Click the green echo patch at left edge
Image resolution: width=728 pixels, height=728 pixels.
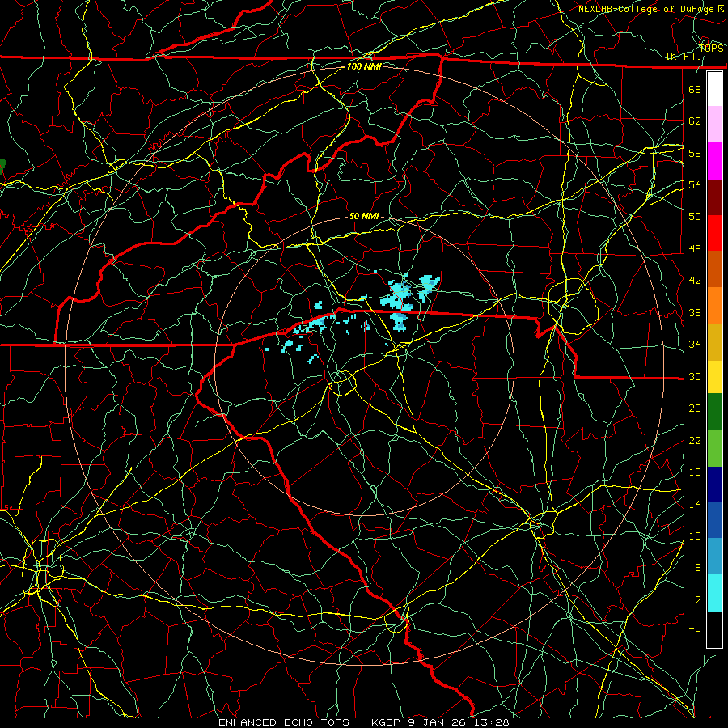click(x=2, y=164)
